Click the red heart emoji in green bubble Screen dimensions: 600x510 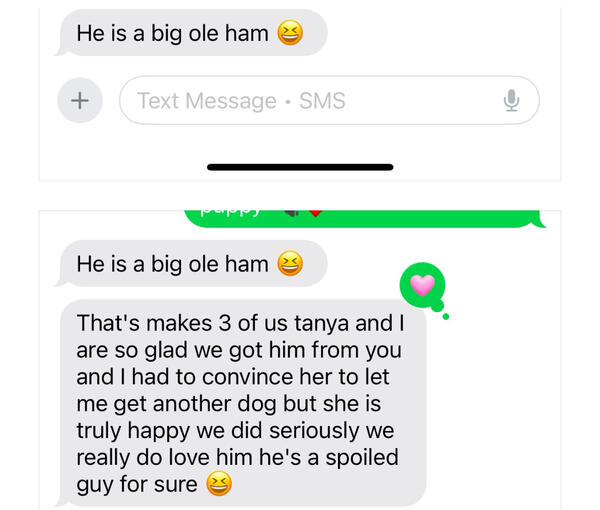[315, 213]
